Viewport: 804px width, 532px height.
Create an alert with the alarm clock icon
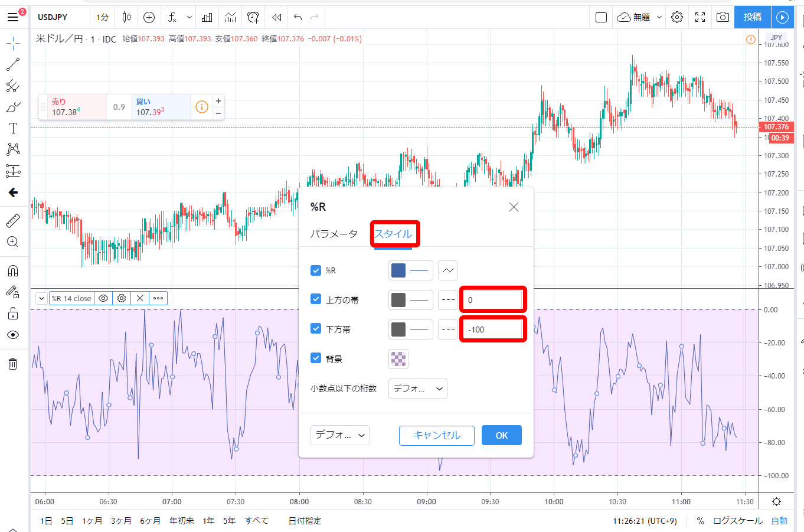click(x=253, y=17)
